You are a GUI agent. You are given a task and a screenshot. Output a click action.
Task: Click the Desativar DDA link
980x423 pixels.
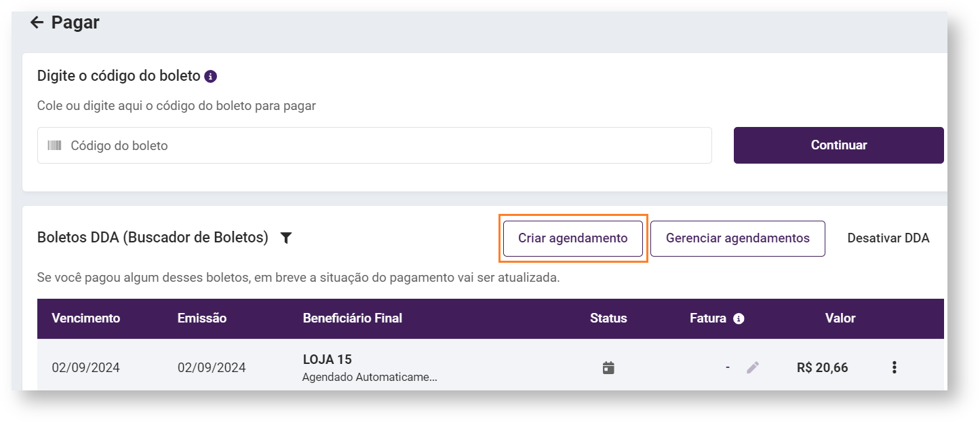(888, 238)
